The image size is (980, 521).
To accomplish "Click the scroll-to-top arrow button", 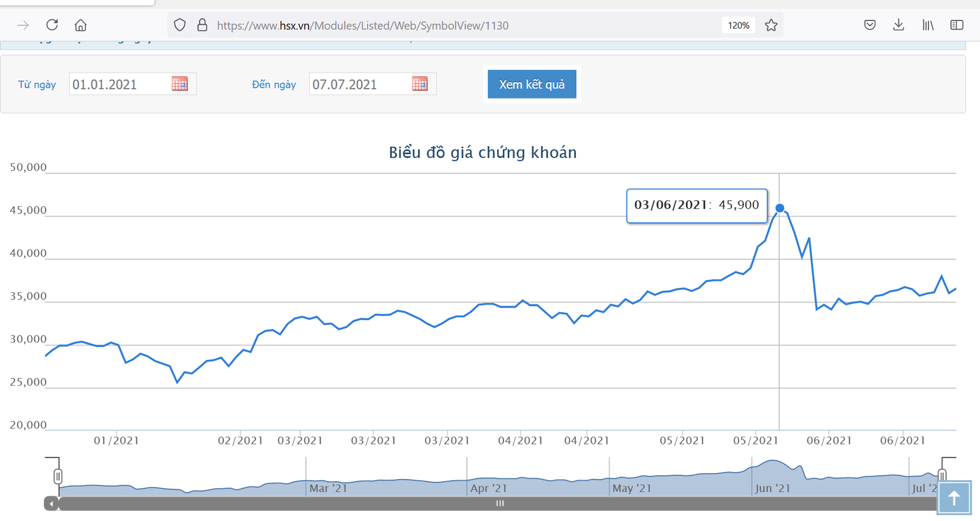I will pyautogui.click(x=953, y=498).
